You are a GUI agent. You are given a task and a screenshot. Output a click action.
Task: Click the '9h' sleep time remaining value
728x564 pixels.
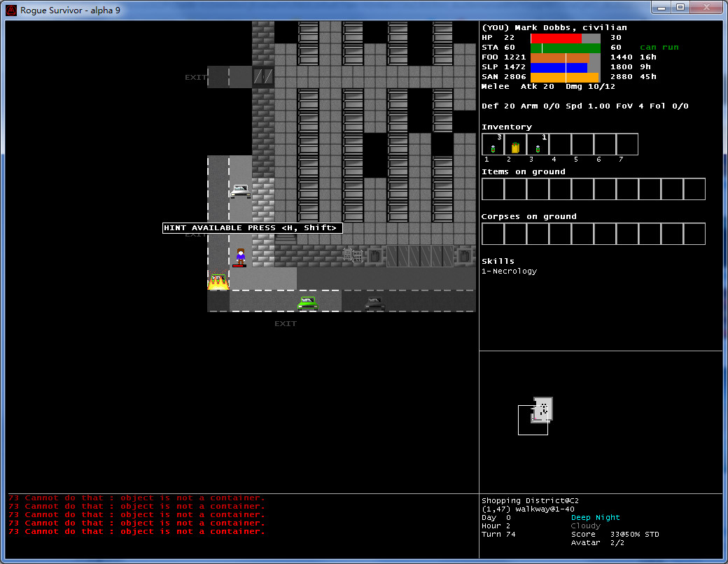tap(645, 67)
